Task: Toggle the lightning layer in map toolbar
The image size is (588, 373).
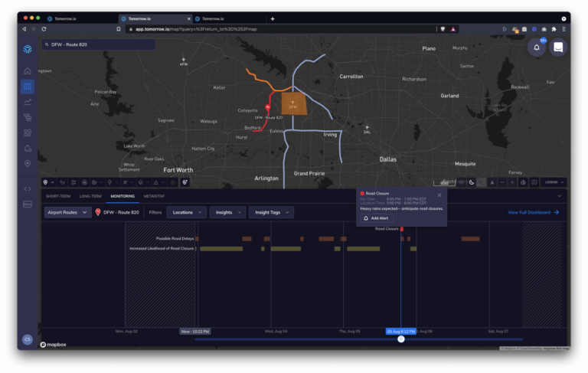Action: tap(110, 182)
